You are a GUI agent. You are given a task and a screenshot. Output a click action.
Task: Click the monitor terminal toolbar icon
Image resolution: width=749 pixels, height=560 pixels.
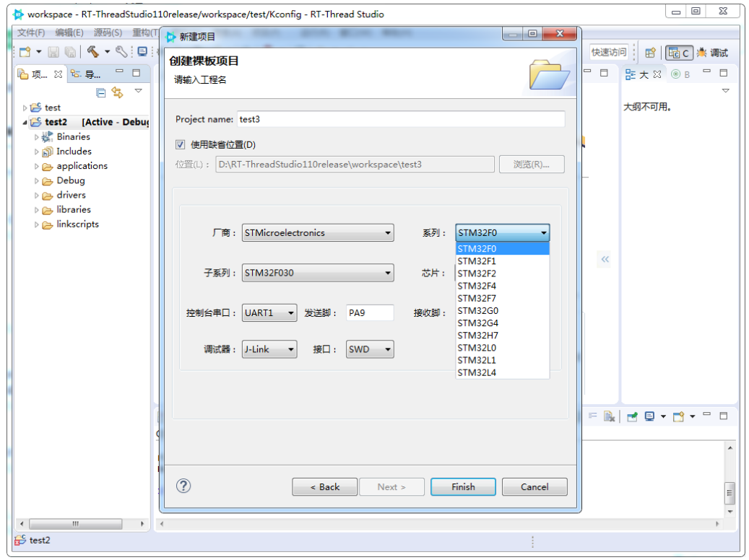(142, 51)
